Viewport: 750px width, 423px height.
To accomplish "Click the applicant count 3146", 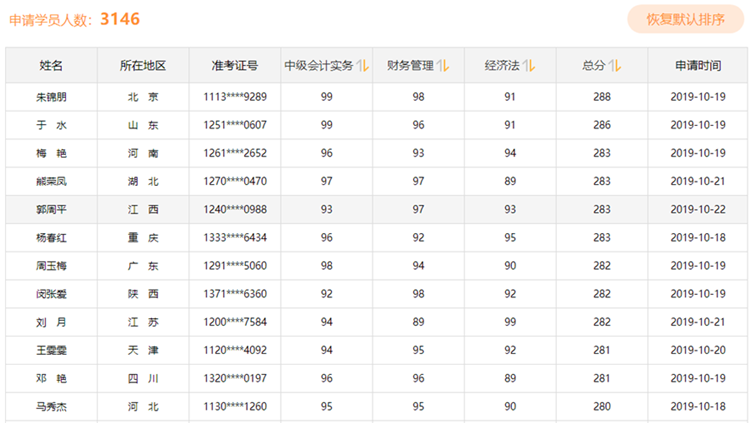I will pos(120,19).
